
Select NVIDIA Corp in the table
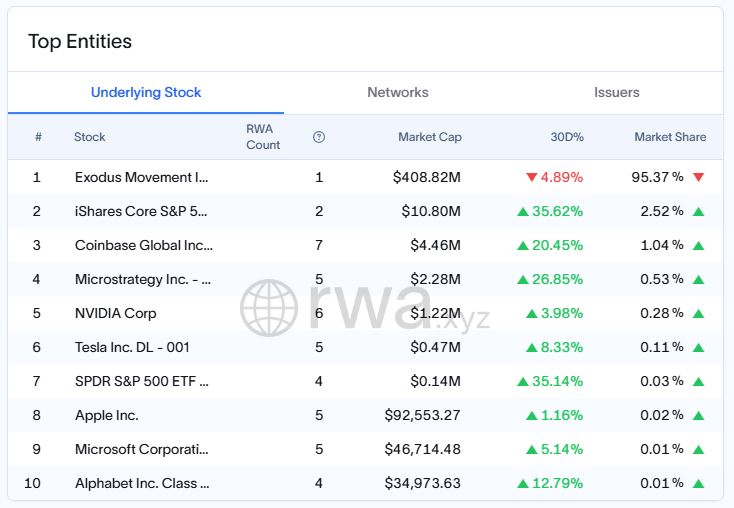click(x=116, y=313)
